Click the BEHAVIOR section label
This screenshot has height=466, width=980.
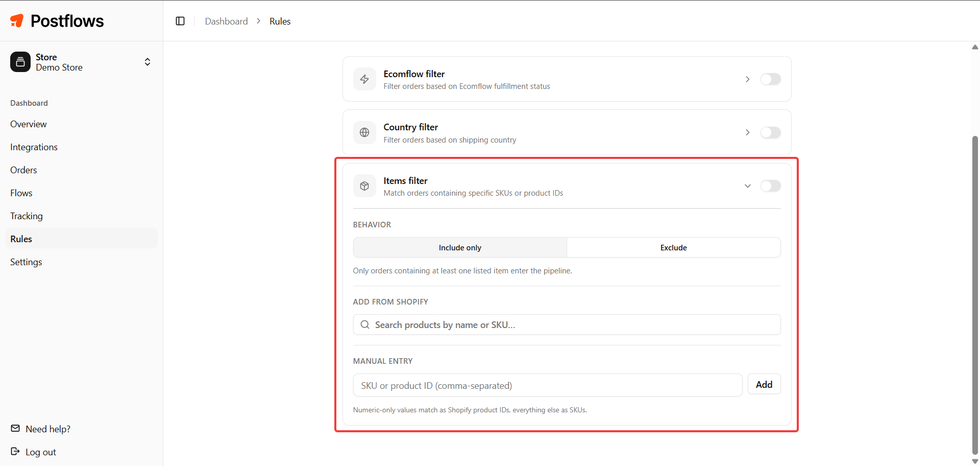click(x=372, y=225)
